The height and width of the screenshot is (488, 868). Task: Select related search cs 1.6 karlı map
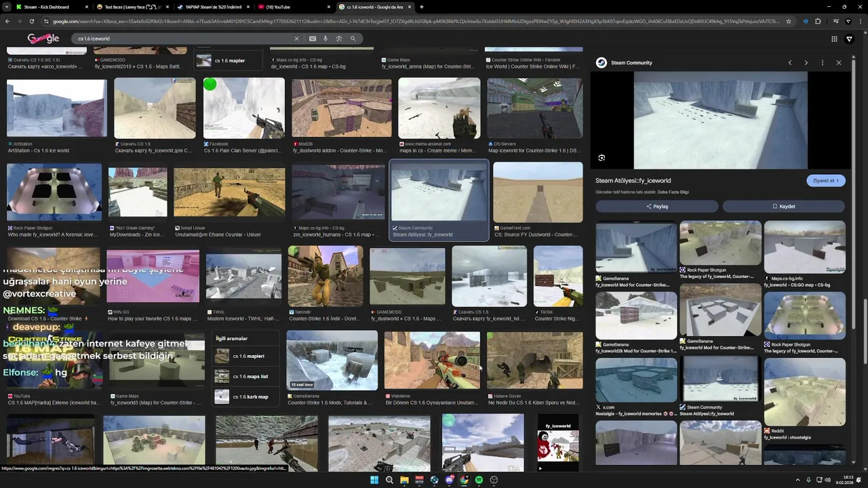coord(247,396)
